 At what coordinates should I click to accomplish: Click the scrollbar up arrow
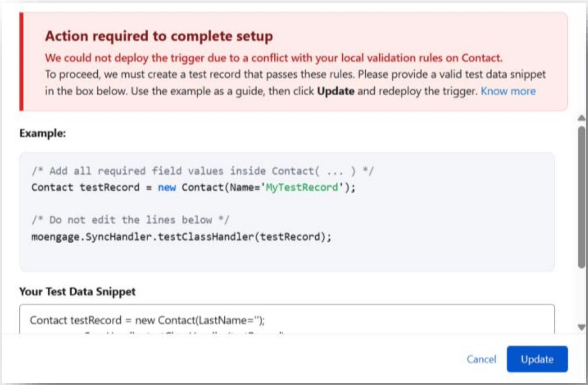(581, 118)
